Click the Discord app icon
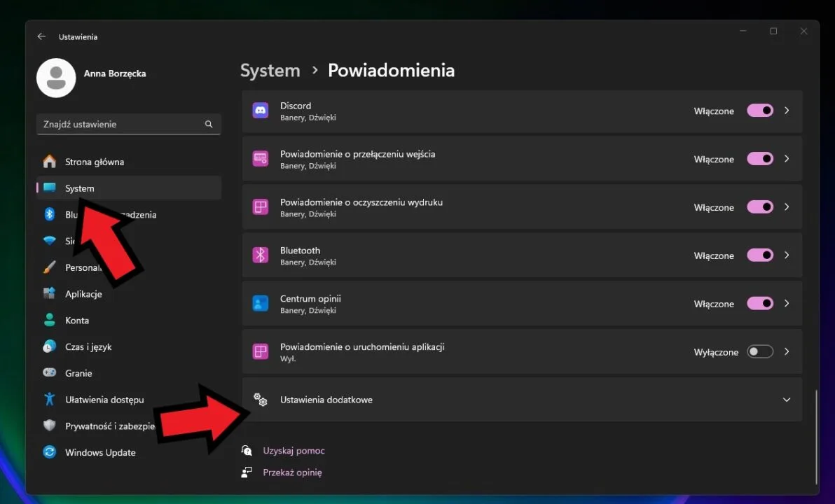 pyautogui.click(x=261, y=111)
